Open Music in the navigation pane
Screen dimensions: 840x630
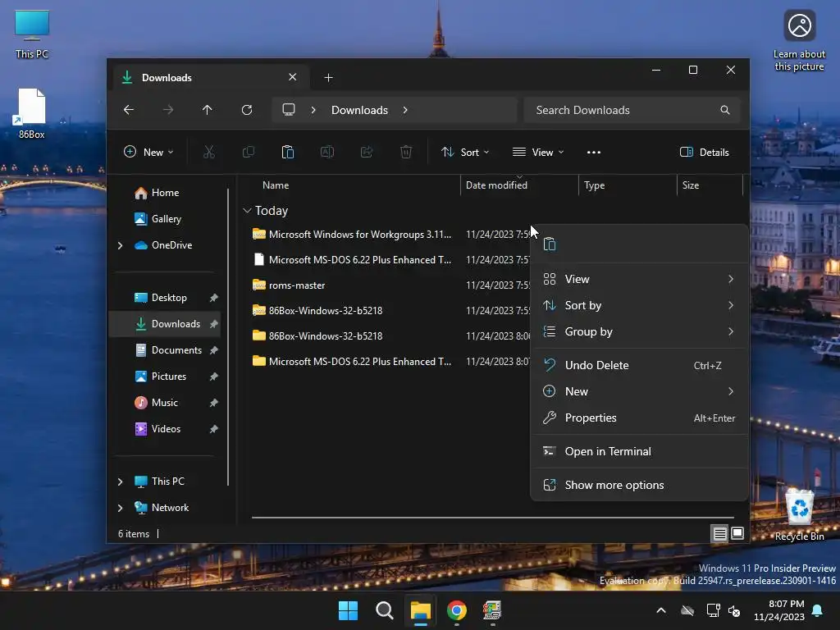click(x=165, y=403)
